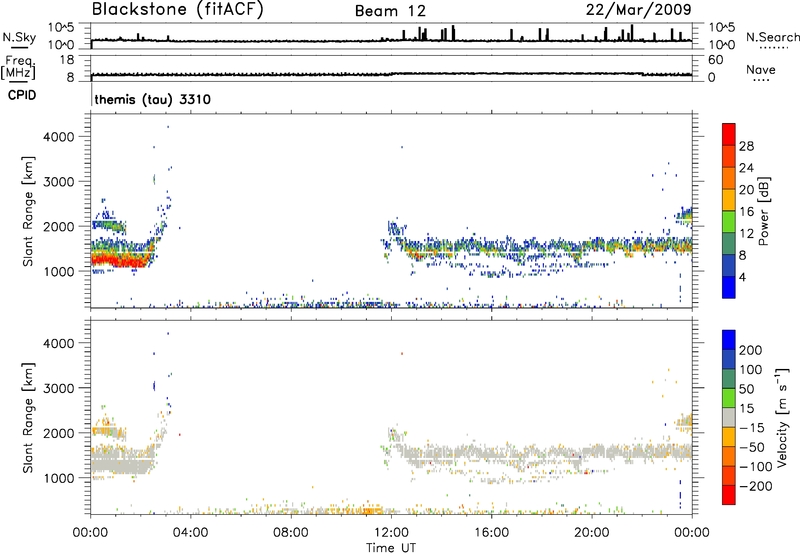
Task: Click the 'Time UT' axis label
Action: pos(391,548)
